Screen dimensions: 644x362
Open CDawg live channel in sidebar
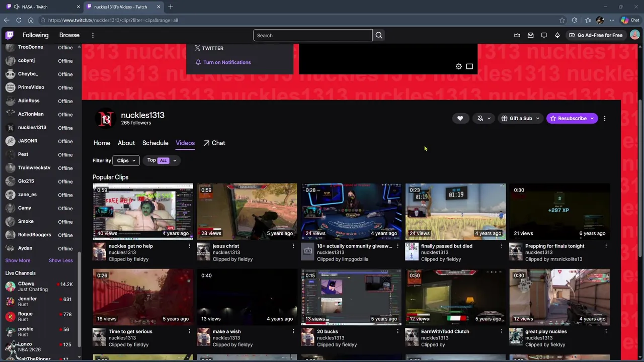(x=40, y=286)
